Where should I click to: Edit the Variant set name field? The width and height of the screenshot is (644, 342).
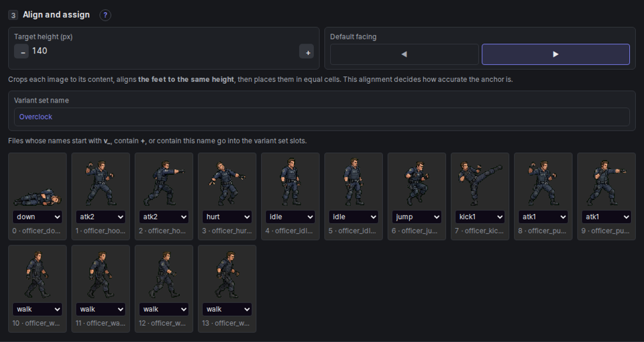[321, 117]
